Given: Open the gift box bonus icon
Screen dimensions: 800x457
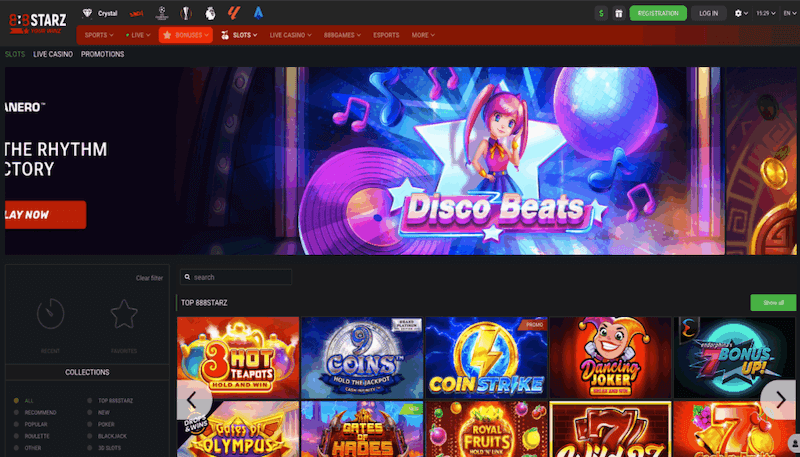Looking at the screenshot, I should tap(618, 13).
